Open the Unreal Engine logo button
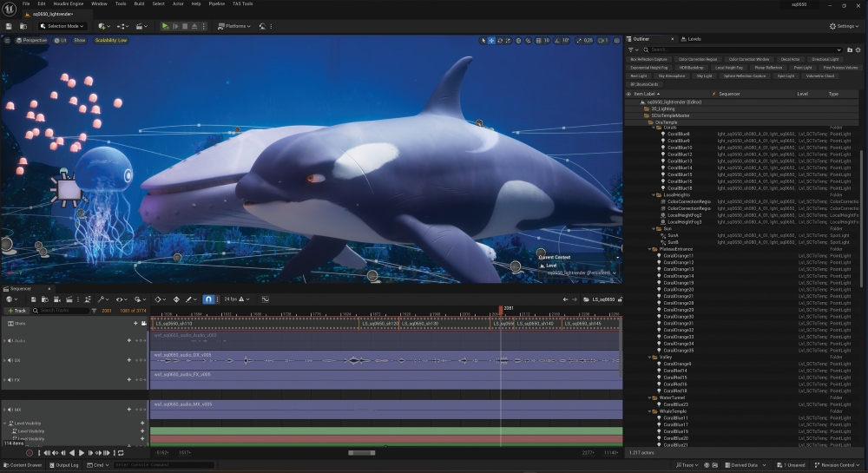868x473 pixels. (x=10, y=9)
